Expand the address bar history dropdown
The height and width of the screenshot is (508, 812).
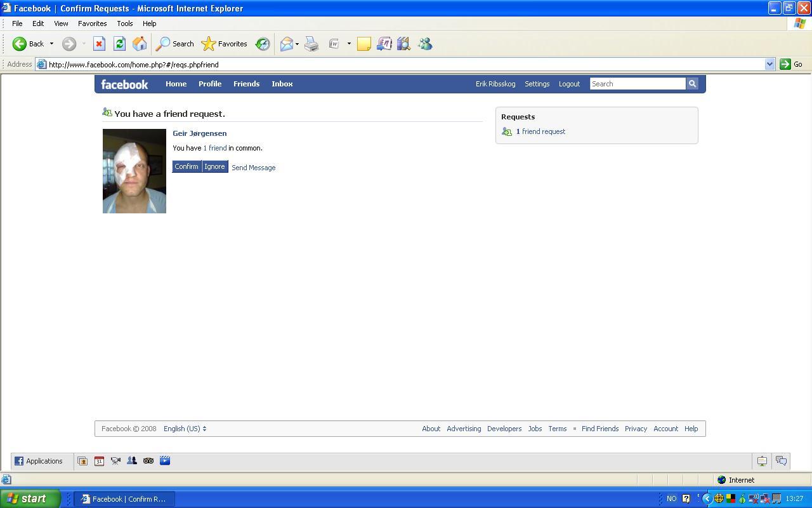[x=769, y=64]
